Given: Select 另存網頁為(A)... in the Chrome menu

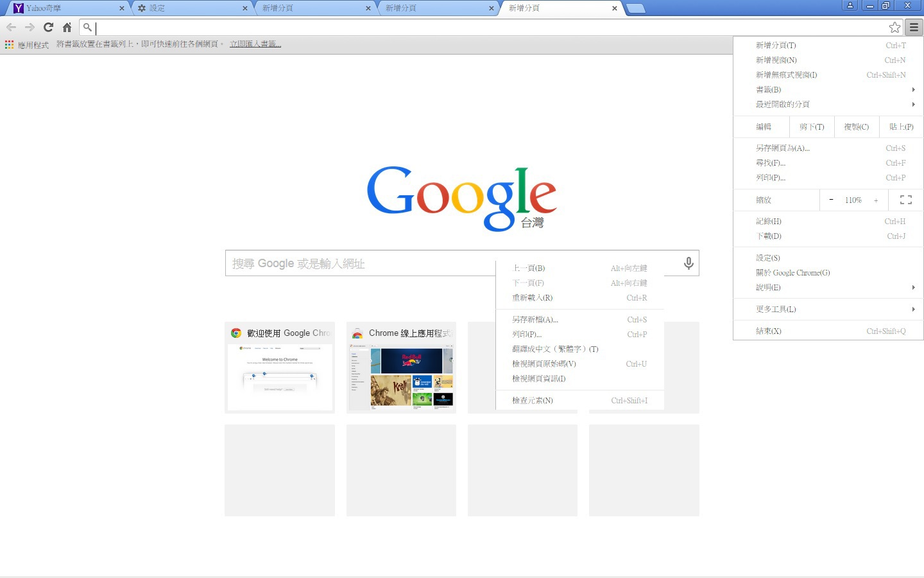Looking at the screenshot, I should 828,148.
